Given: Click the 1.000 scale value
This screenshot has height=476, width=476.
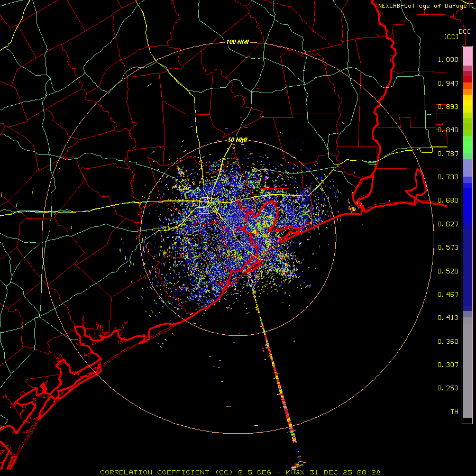Looking at the screenshot, I should click(448, 59).
